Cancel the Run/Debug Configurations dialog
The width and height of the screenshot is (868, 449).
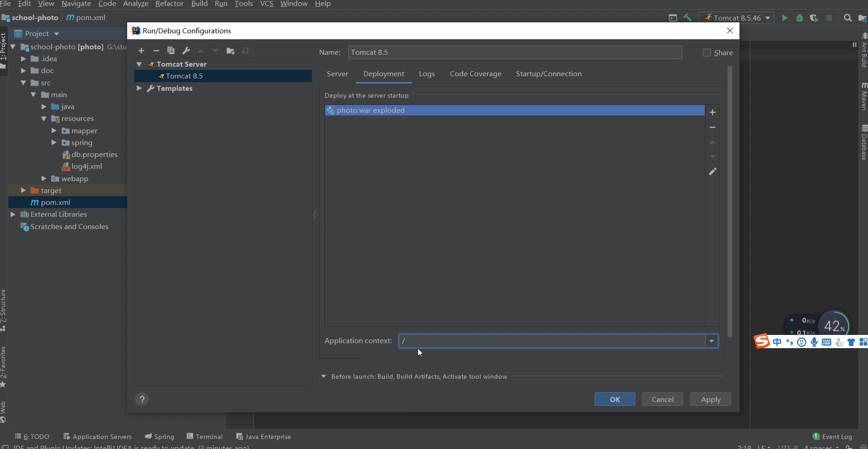[662, 399]
